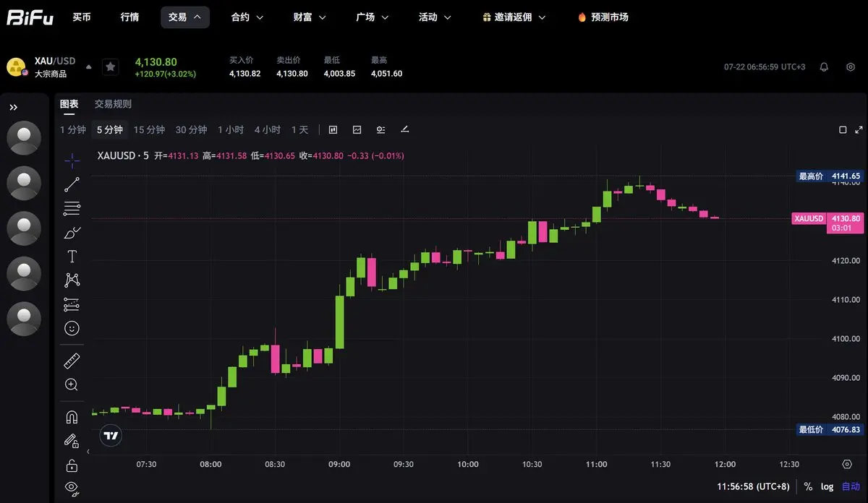This screenshot has height=503, width=868.
Task: Select the brush drawing tool
Action: (72, 232)
